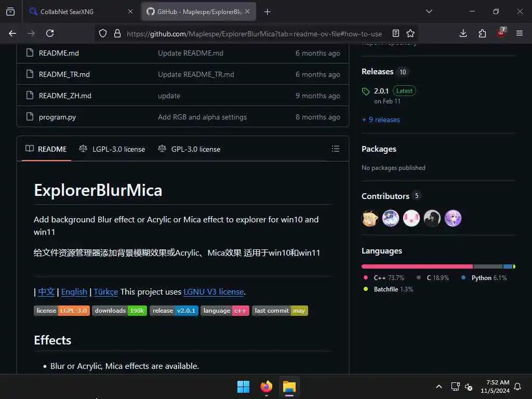This screenshot has width=532, height=399.
Task: Open third contributor pink avatar
Action: click(411, 218)
